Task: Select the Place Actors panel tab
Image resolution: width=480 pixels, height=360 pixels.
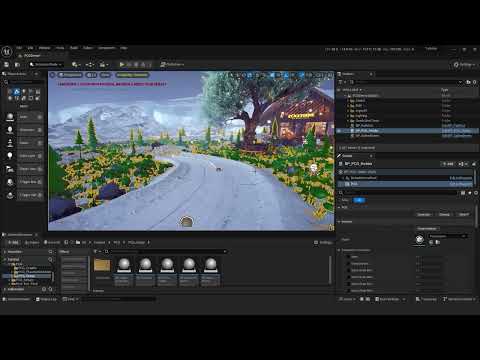Action: [x=17, y=74]
